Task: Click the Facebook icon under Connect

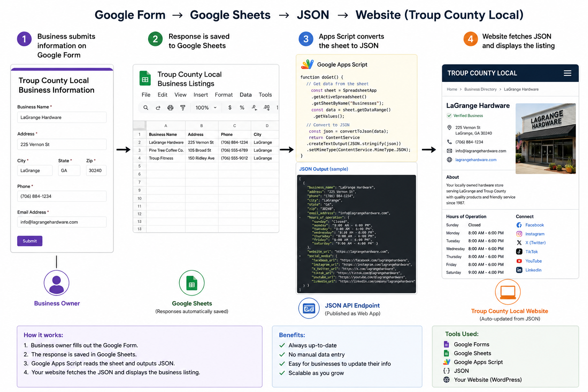Action: pyautogui.click(x=519, y=225)
